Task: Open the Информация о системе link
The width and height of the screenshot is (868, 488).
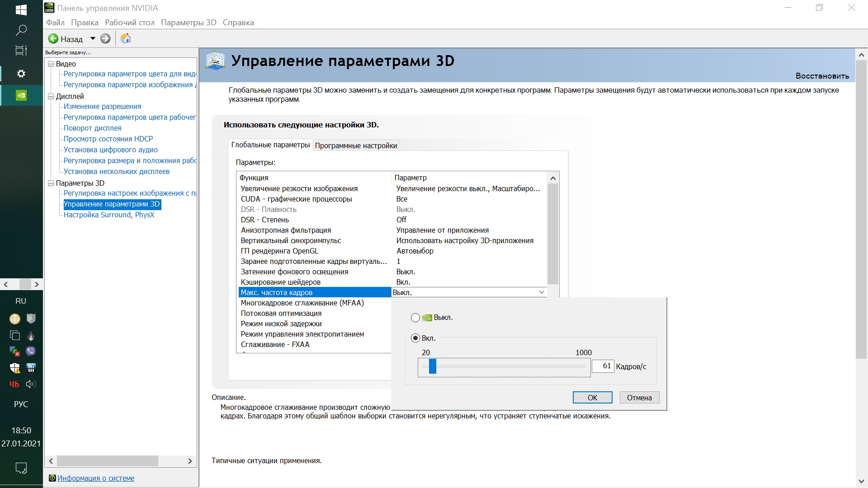Action: pyautogui.click(x=95, y=478)
